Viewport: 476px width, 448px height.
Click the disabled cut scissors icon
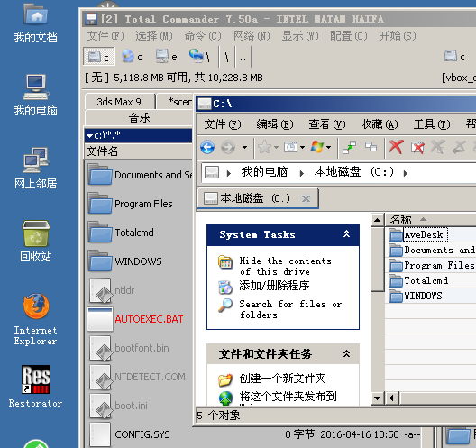(438, 147)
